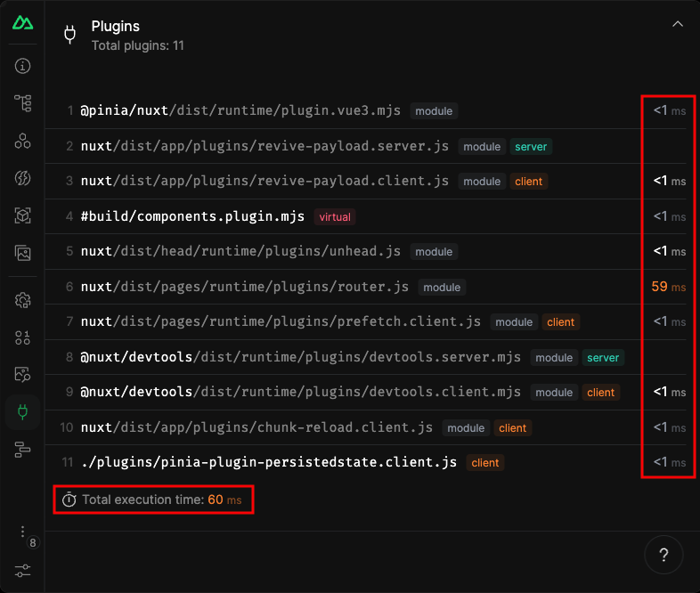Open devtools.server.mjs plugin path

point(300,357)
